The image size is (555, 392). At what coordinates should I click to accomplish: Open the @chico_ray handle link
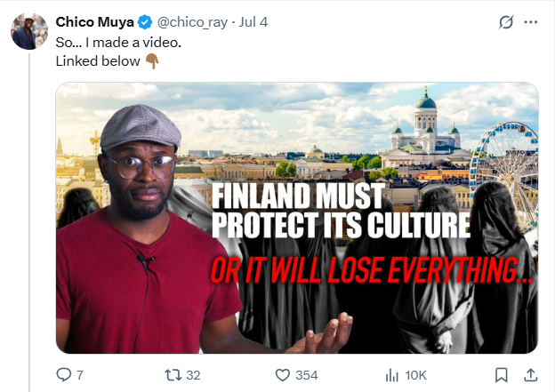point(193,21)
